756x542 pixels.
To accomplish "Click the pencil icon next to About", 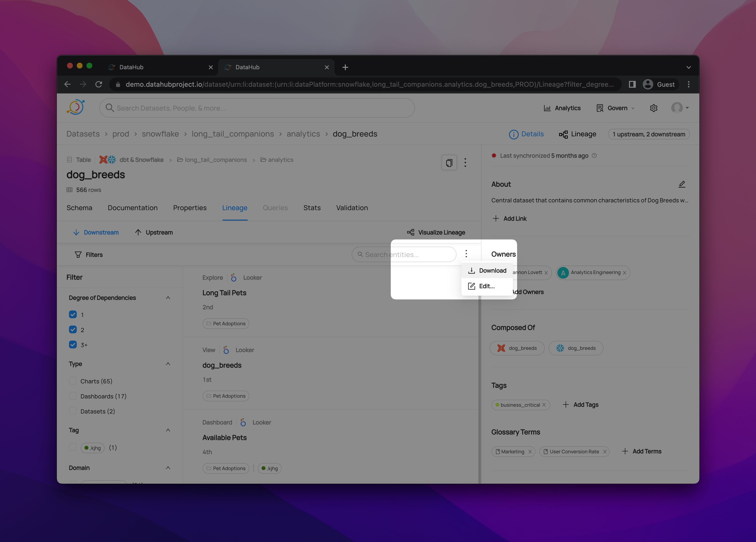I will (682, 184).
